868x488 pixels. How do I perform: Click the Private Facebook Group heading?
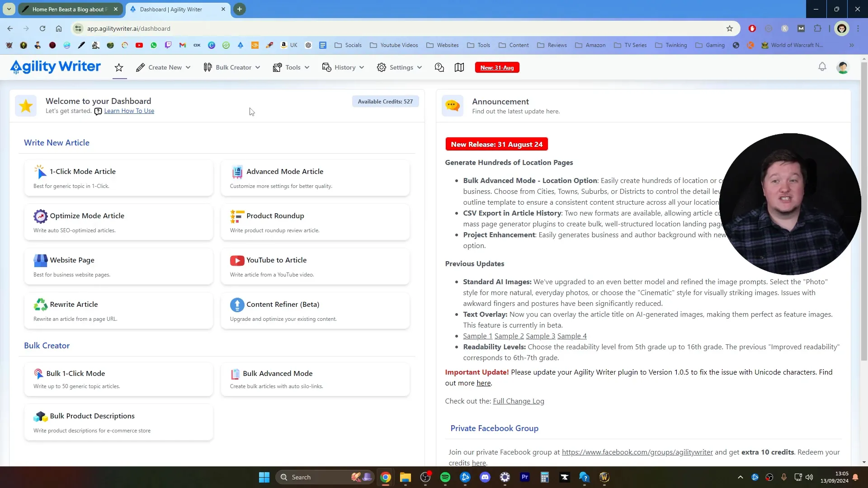tap(494, 428)
